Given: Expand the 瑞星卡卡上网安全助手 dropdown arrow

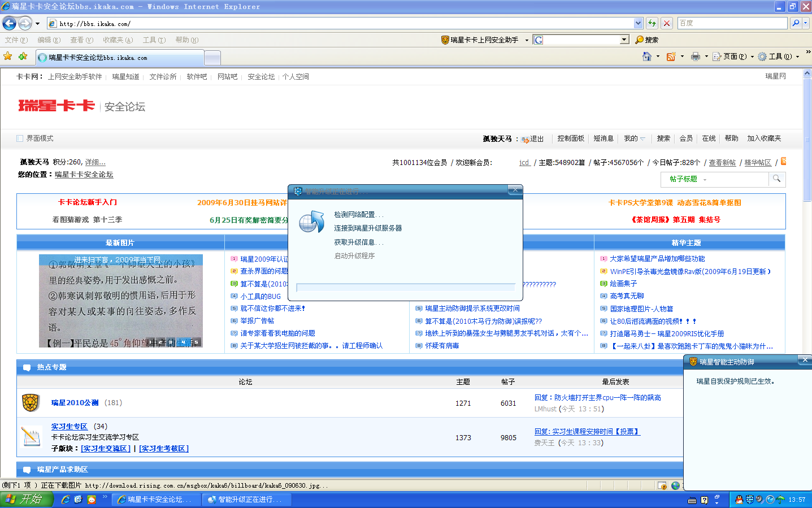Looking at the screenshot, I should pyautogui.click(x=527, y=40).
